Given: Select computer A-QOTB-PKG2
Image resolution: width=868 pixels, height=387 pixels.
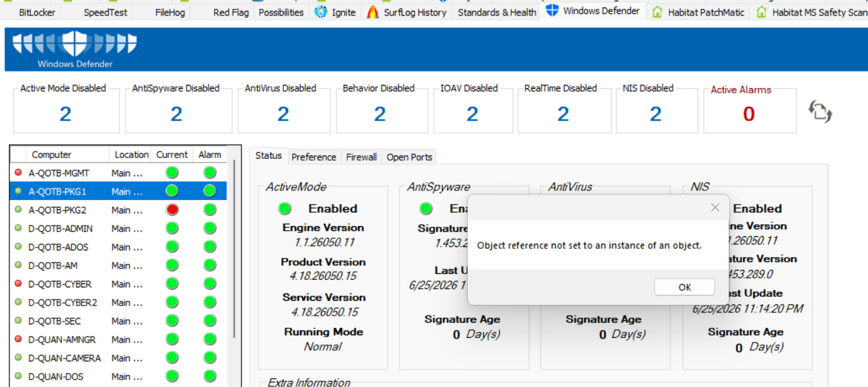Looking at the screenshot, I should coord(118,210).
